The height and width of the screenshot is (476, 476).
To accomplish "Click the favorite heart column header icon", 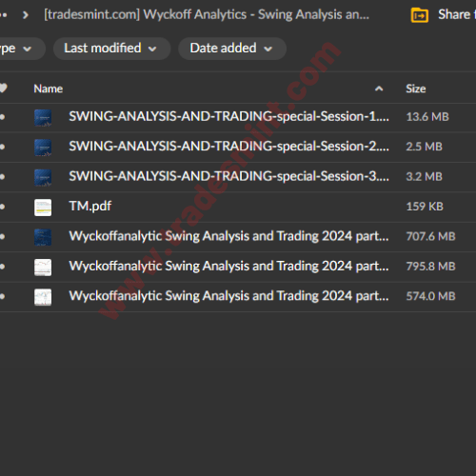I will tap(3, 88).
